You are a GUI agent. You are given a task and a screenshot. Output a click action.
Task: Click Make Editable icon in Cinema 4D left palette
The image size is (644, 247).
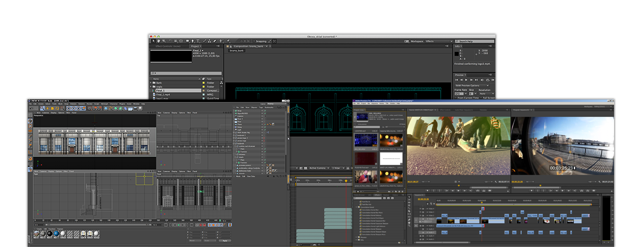(30, 115)
